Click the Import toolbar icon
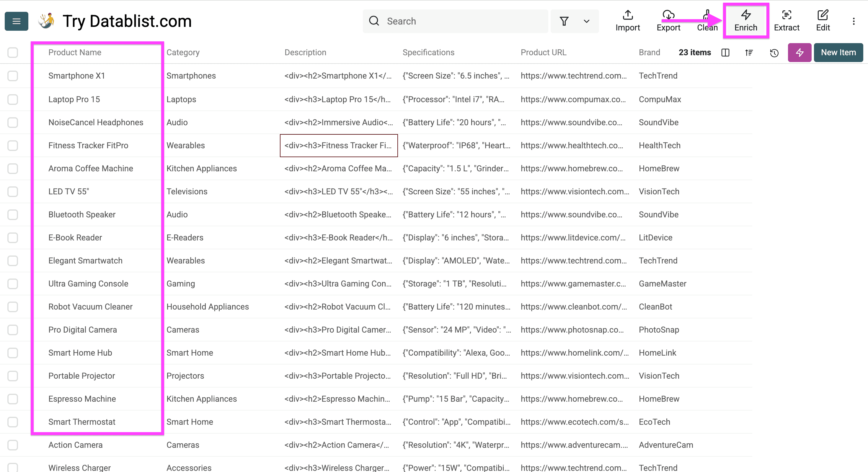 (627, 21)
